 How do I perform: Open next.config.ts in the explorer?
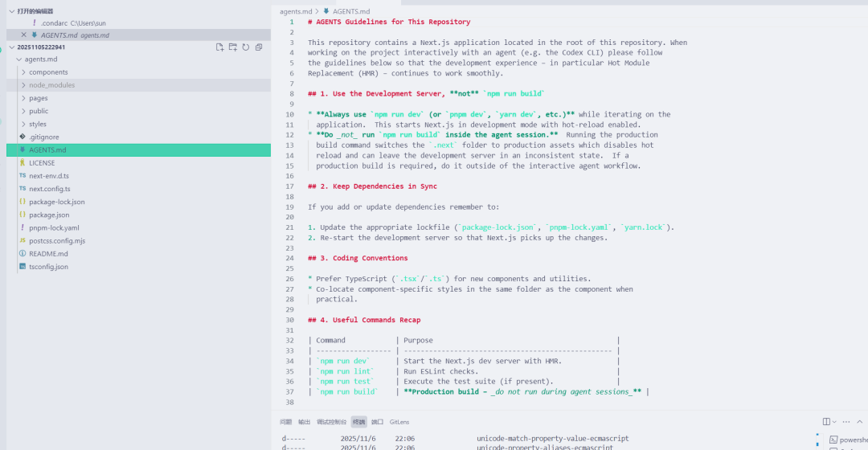(x=138, y=189)
